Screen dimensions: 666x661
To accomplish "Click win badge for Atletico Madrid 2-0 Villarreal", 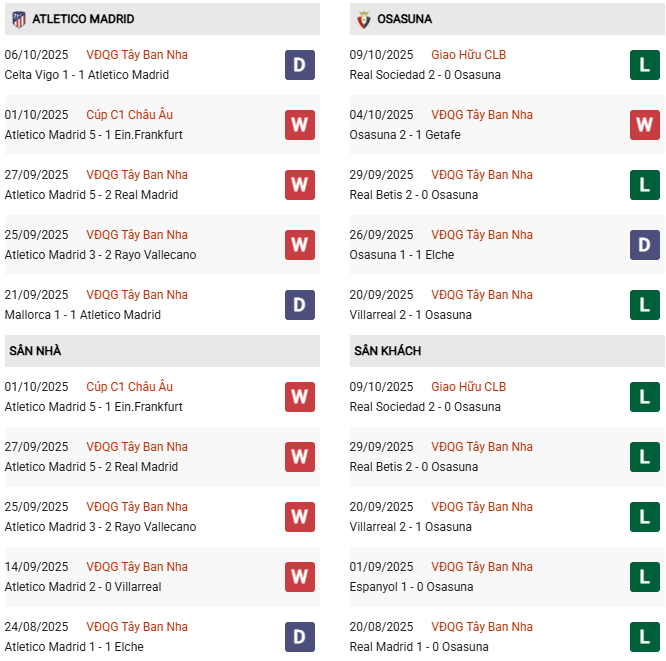I will coord(299,577).
